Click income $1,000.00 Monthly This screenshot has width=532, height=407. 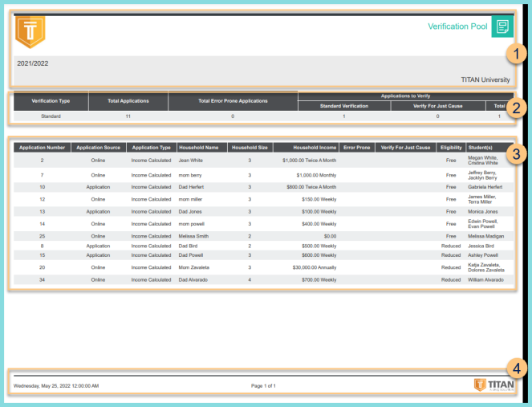(x=316, y=176)
